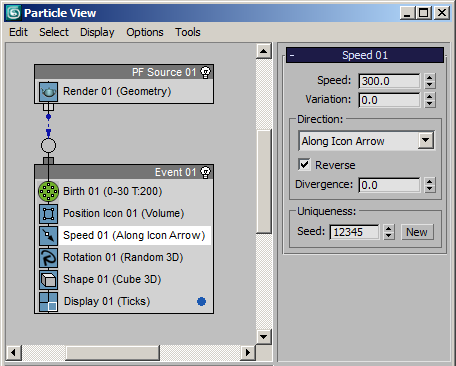Screen dimensions: 456x366
Task: Close the Particle View window
Action: click(442, 13)
